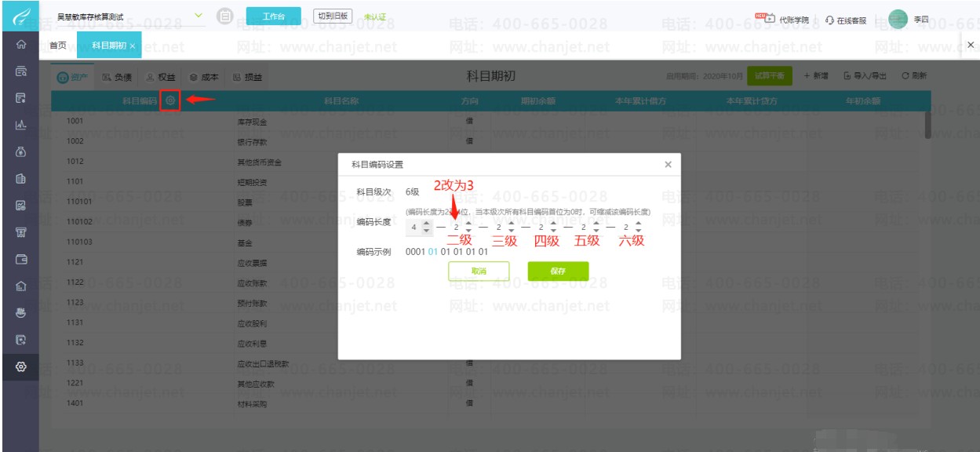The width and height of the screenshot is (980, 452).
Task: Click the table vertical scrollbar
Action: click(928, 124)
